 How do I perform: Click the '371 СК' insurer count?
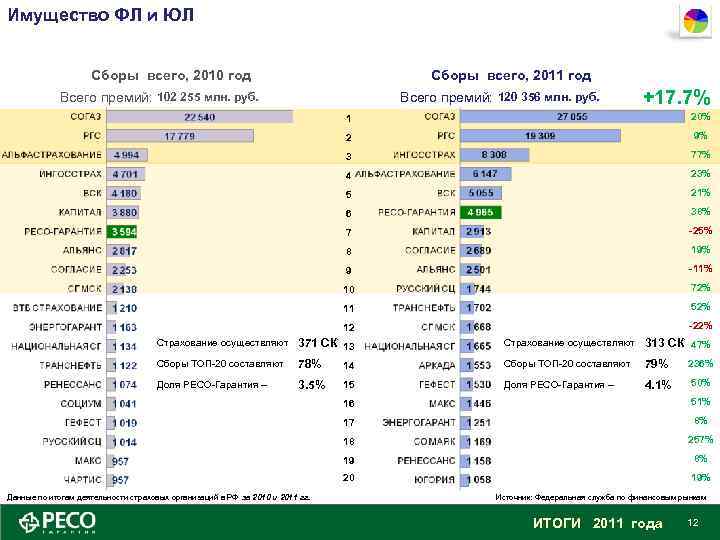pyautogui.click(x=318, y=343)
